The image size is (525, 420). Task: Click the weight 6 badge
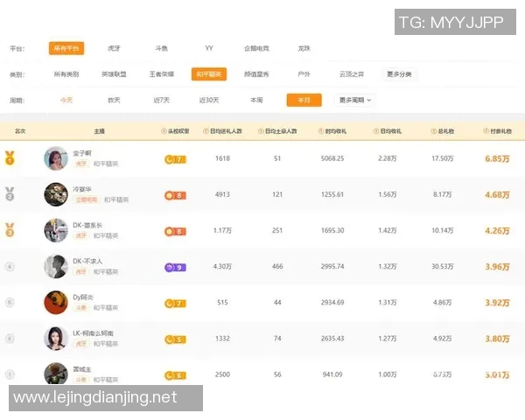175,375
